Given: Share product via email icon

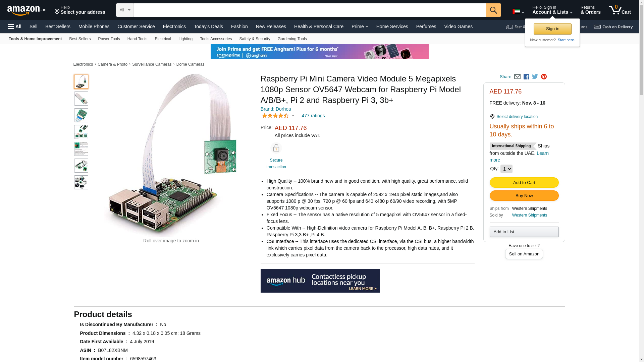Looking at the screenshot, I should click(517, 77).
